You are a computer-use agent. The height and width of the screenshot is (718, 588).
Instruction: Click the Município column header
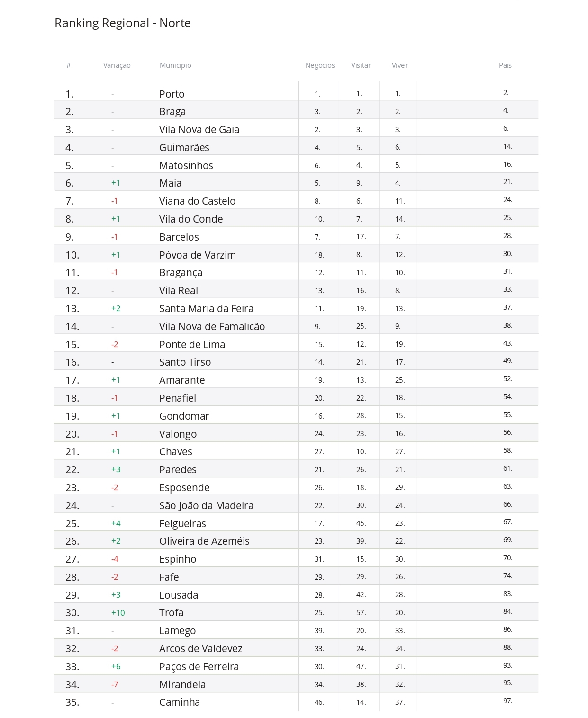point(175,65)
